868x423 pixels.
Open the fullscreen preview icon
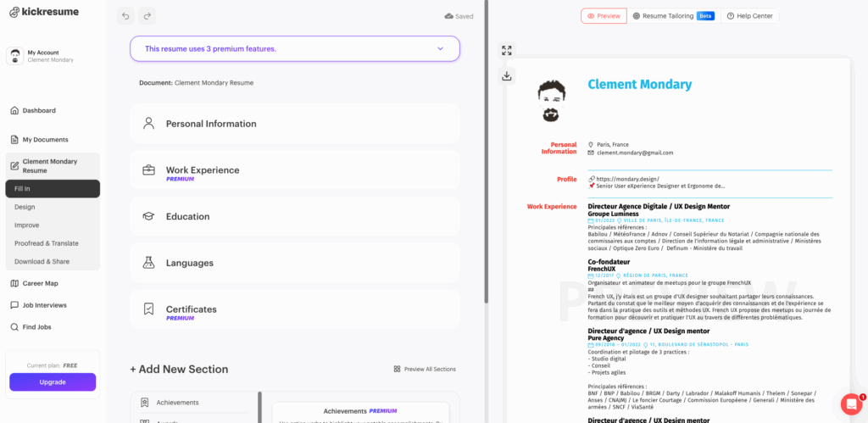point(507,50)
